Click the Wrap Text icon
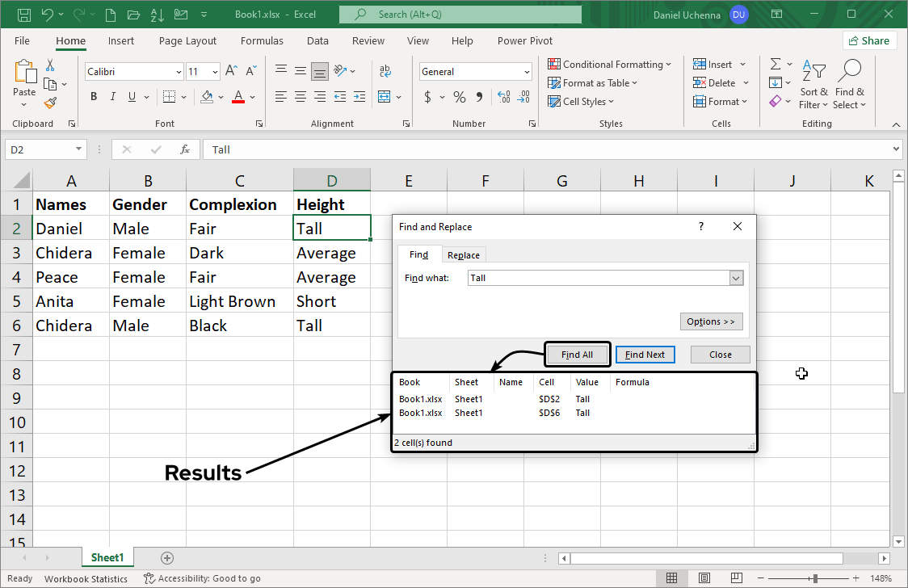Screen dimensions: 908x588 pos(385,72)
